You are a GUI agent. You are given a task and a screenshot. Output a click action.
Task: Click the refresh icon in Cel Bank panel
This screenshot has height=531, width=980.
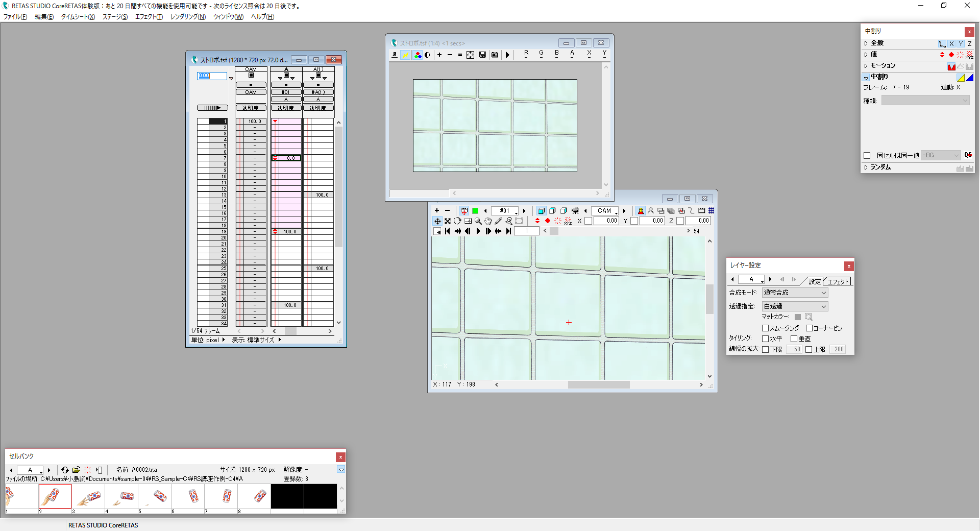(65, 470)
